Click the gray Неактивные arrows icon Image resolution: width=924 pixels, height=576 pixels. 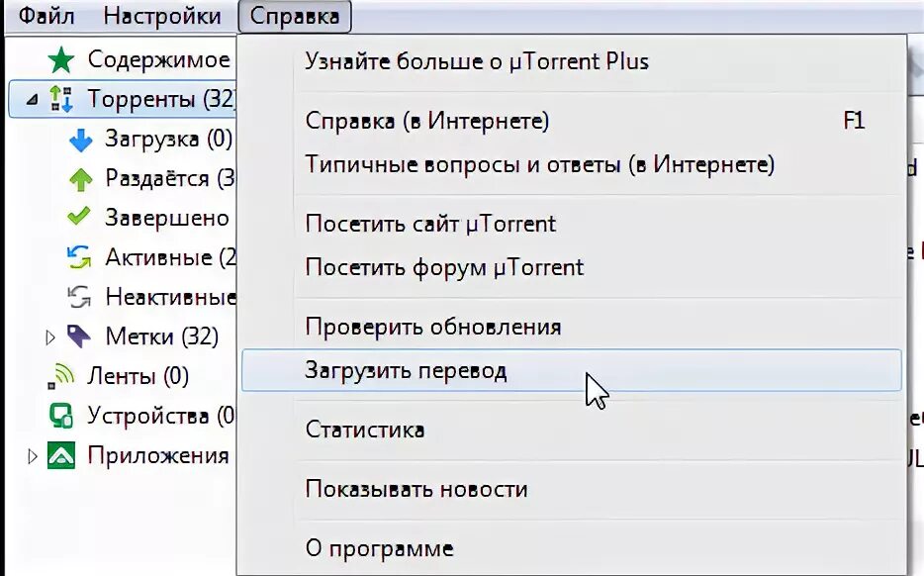[x=79, y=297]
